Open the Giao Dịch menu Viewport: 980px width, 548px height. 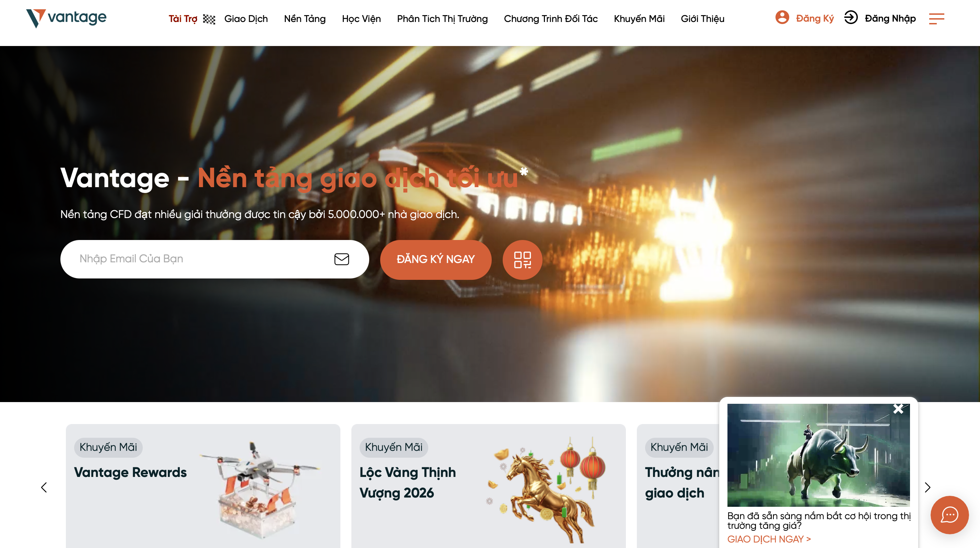click(246, 19)
